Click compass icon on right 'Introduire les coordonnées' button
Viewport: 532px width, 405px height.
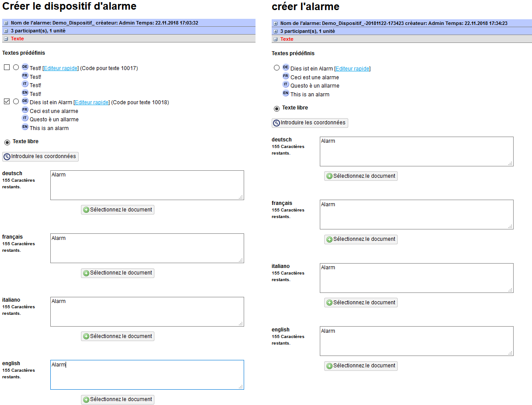point(276,123)
